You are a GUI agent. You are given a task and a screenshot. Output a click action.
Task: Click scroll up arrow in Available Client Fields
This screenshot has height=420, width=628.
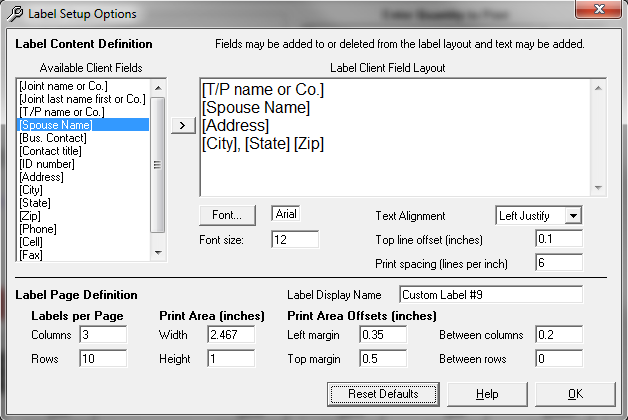coord(158,88)
